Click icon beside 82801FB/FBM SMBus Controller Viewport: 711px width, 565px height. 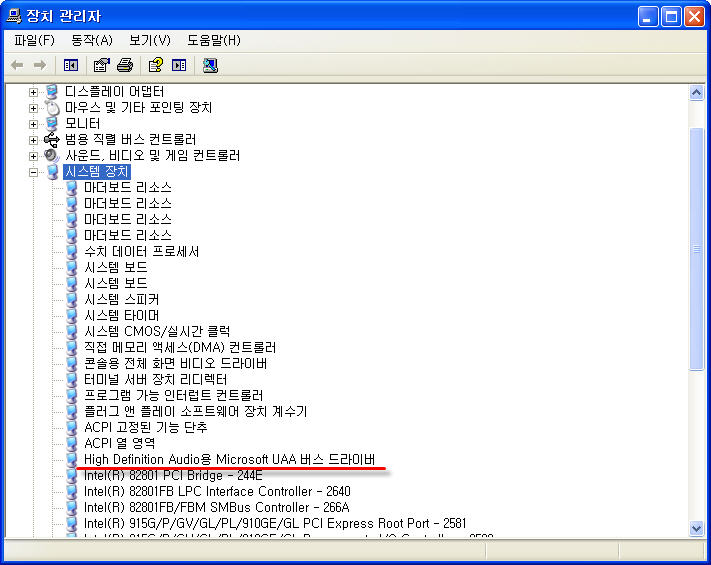tap(72, 507)
